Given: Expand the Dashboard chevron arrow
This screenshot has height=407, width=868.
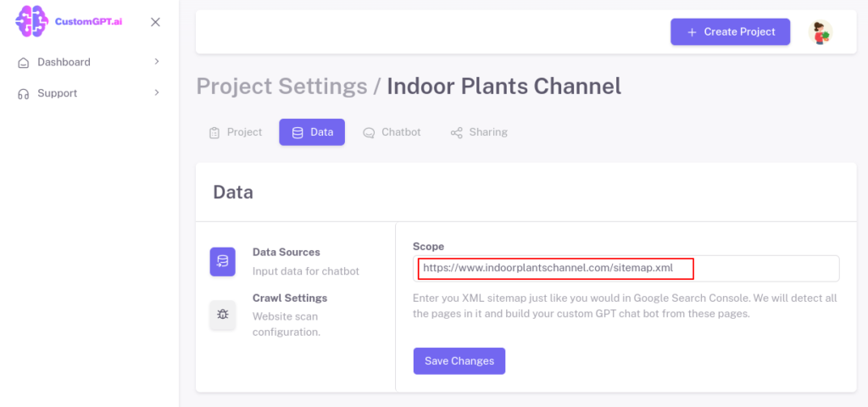Looking at the screenshot, I should click(x=157, y=61).
